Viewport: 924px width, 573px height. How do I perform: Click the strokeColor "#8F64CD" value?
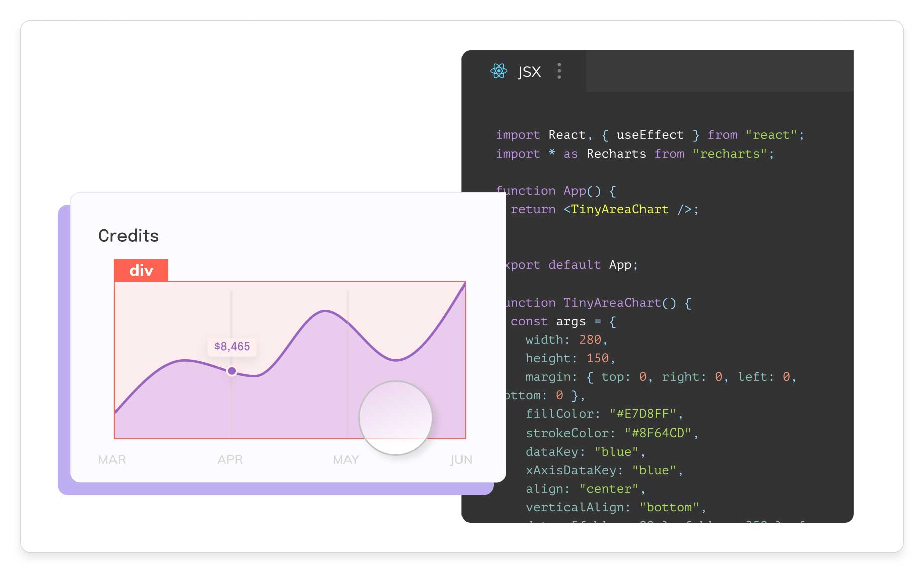(658, 433)
